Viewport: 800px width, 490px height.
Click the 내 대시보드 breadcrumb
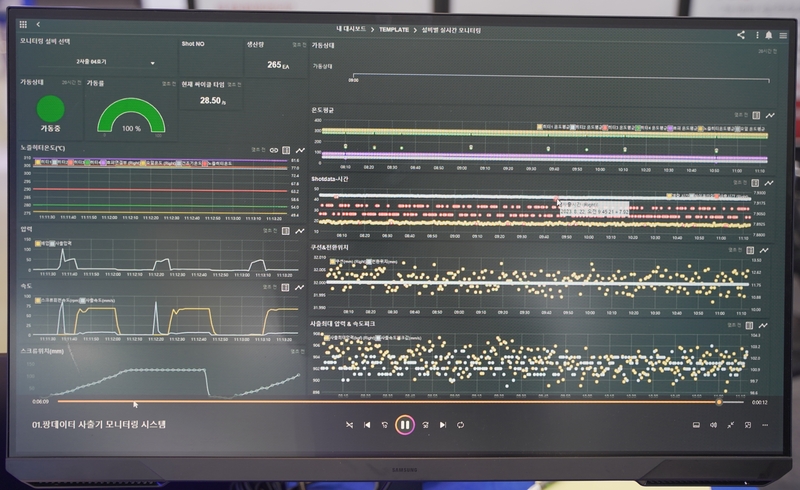pos(352,32)
